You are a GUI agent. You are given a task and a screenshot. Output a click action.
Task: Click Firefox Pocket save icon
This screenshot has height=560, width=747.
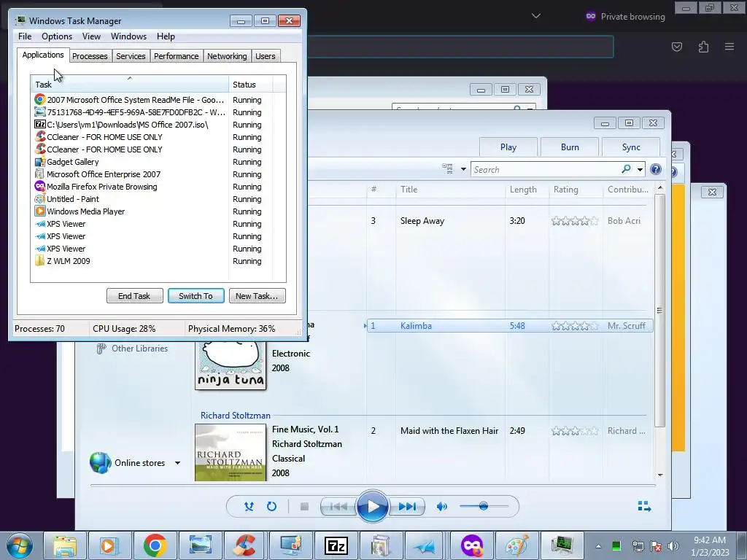pos(676,47)
